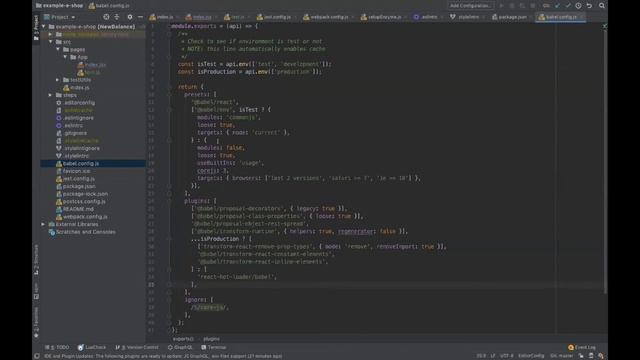Click the plugins breadcrumb below the editor

point(211,339)
